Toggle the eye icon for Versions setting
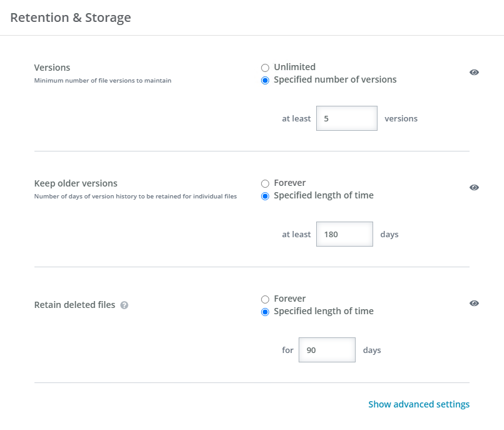The height and width of the screenshot is (430, 504). pos(474,73)
